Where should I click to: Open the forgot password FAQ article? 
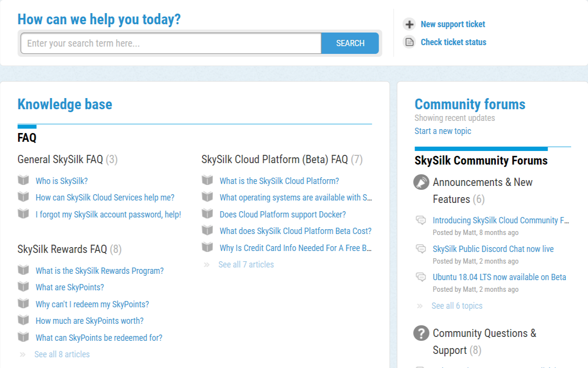point(108,214)
